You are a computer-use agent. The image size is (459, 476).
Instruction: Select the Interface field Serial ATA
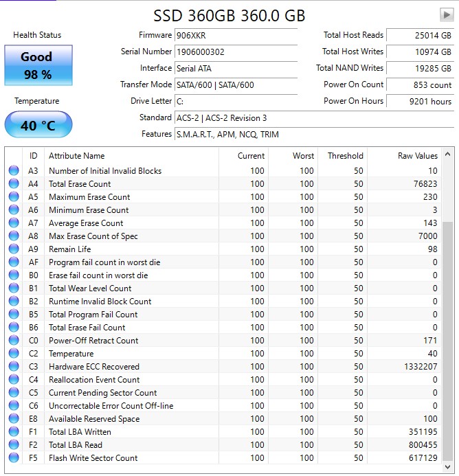(236, 68)
